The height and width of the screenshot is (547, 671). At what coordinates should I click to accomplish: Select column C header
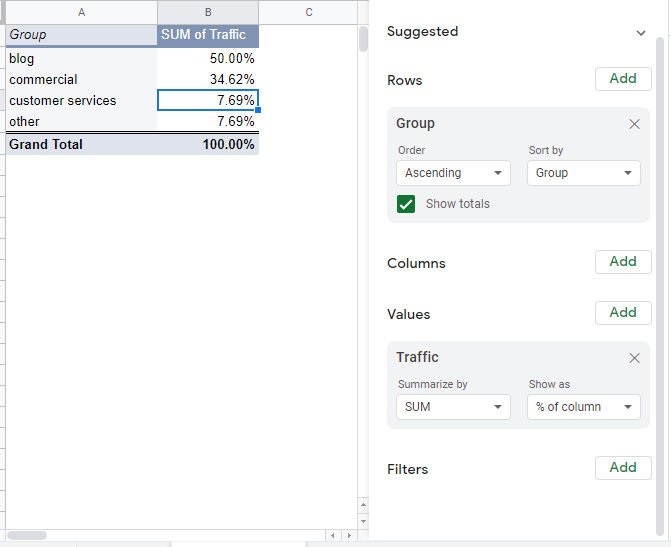point(308,12)
